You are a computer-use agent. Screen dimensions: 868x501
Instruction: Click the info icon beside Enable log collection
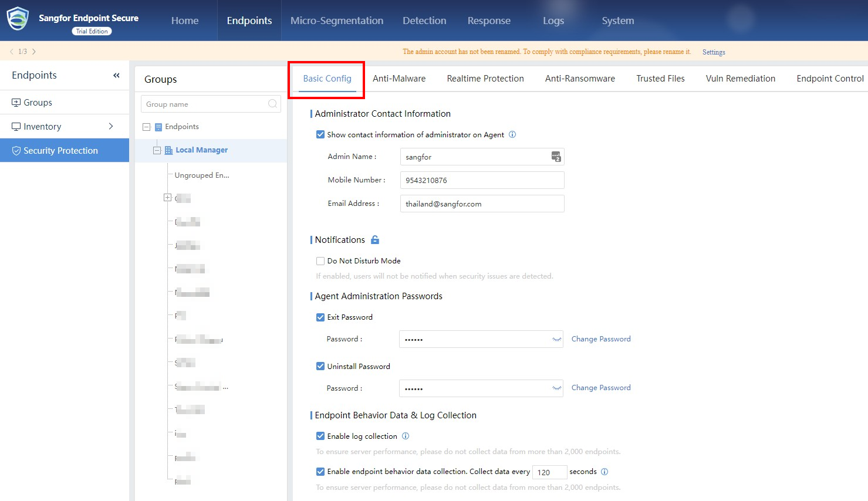click(x=406, y=436)
